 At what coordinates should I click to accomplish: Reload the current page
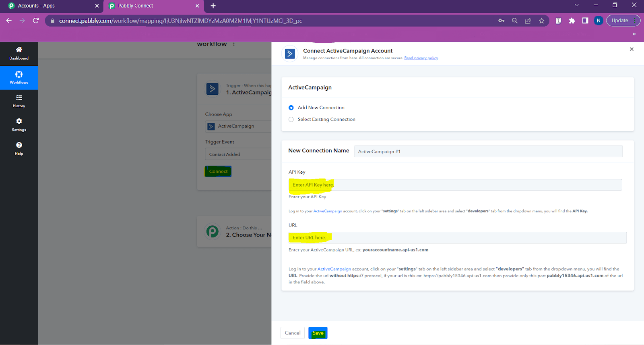[36, 21]
